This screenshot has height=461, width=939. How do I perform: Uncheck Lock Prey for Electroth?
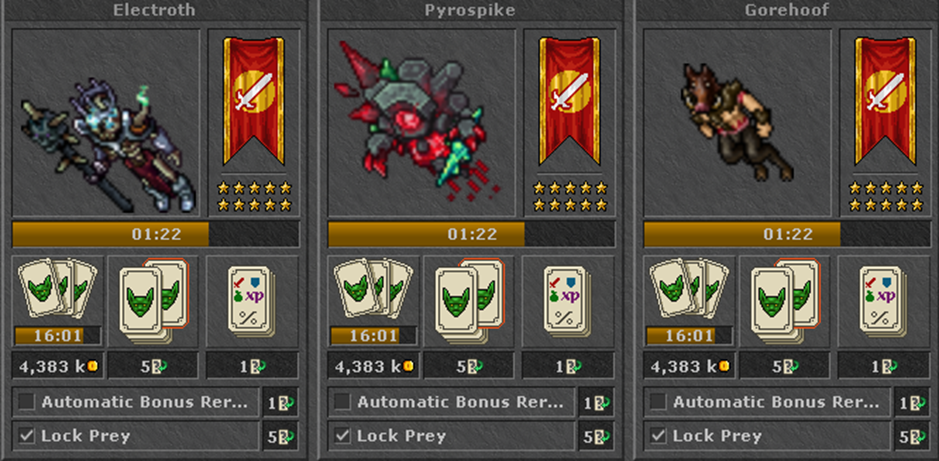26,436
